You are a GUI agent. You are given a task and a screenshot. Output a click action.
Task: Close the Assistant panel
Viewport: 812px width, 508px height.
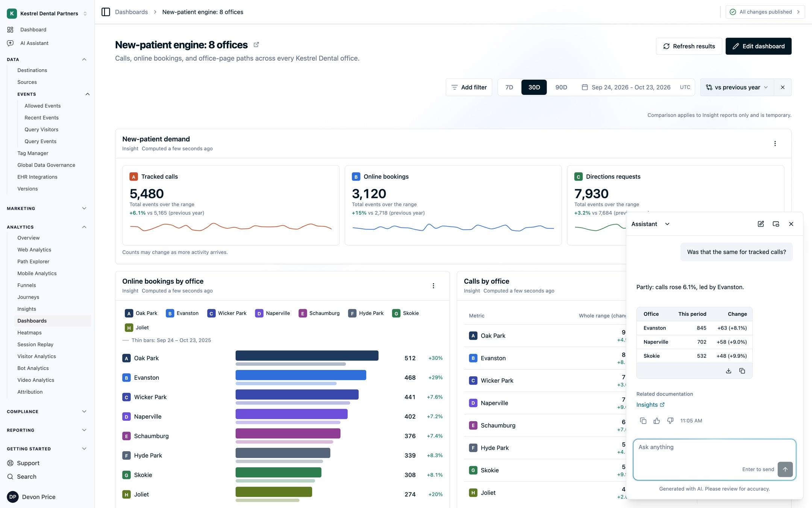(x=791, y=224)
